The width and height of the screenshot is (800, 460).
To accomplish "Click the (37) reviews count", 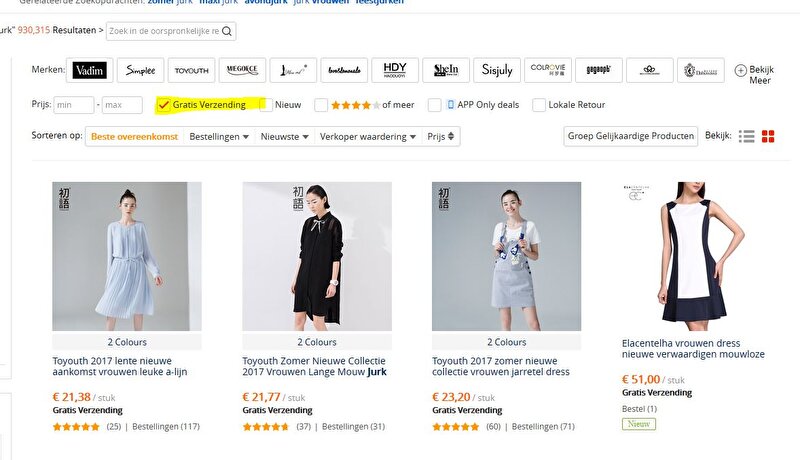I will (304, 427).
